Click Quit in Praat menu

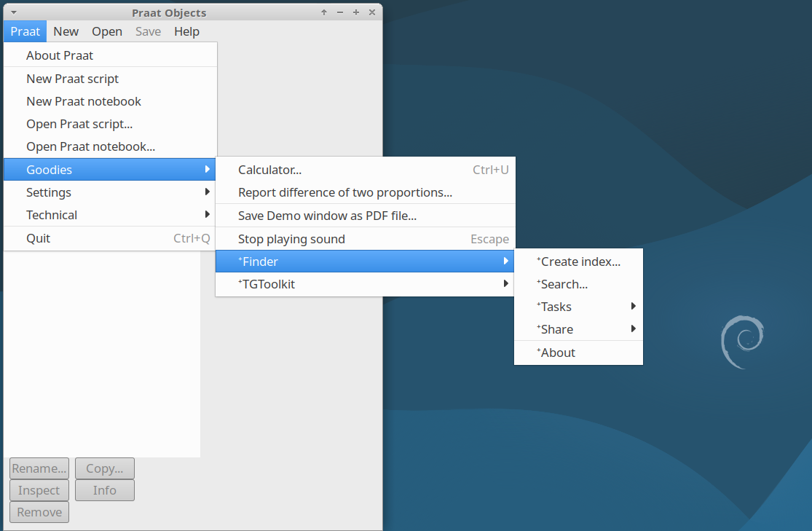point(110,238)
